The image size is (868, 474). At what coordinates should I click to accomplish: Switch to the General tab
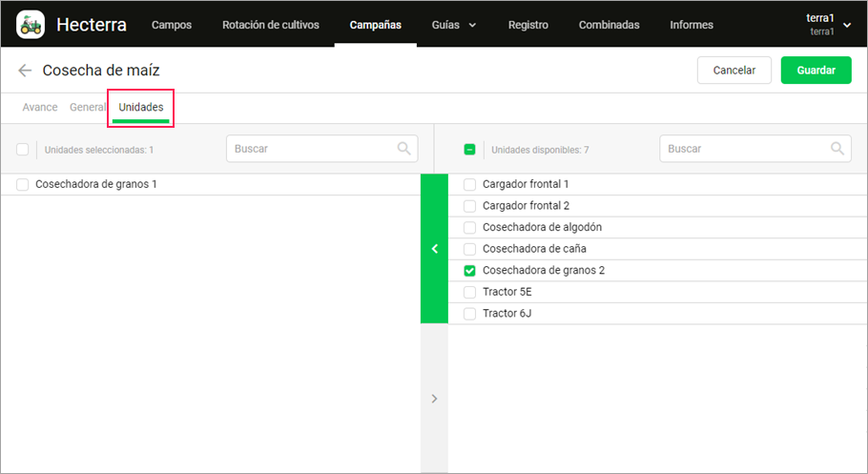coord(87,107)
